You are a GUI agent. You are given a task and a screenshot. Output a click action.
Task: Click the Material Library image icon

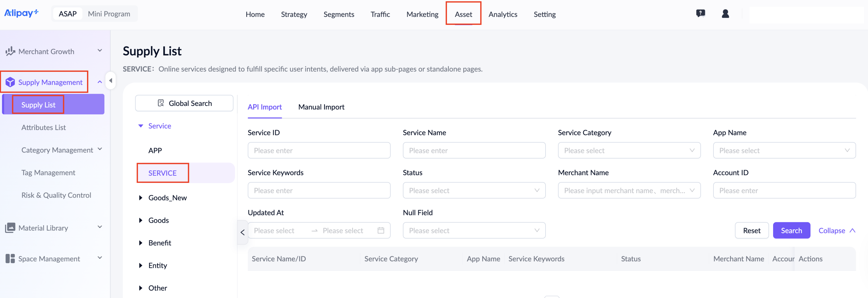[10, 228]
